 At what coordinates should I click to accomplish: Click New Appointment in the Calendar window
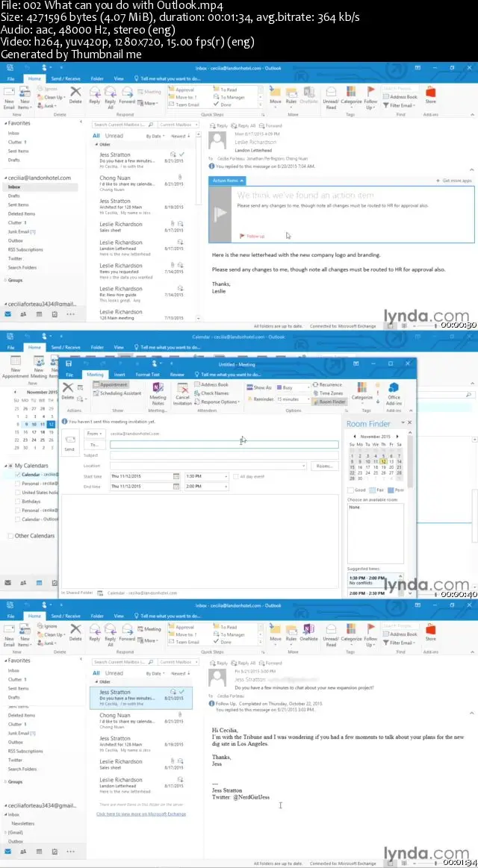16,367
